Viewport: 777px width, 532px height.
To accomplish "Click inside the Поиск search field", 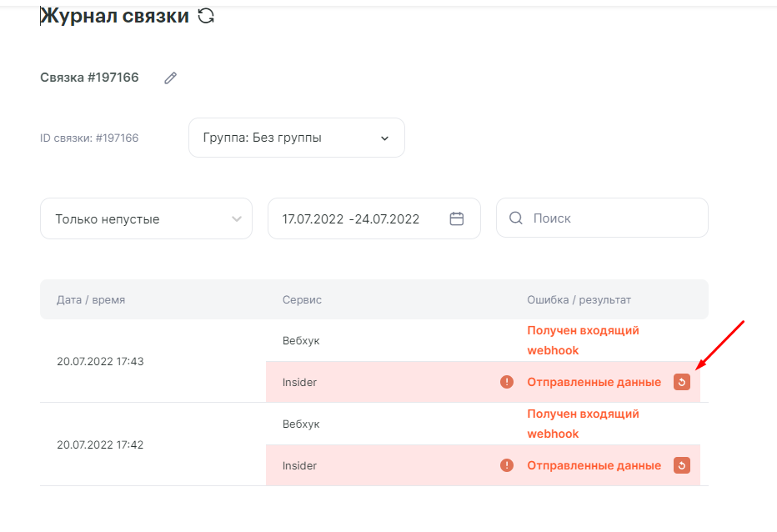I will pyautogui.click(x=613, y=218).
